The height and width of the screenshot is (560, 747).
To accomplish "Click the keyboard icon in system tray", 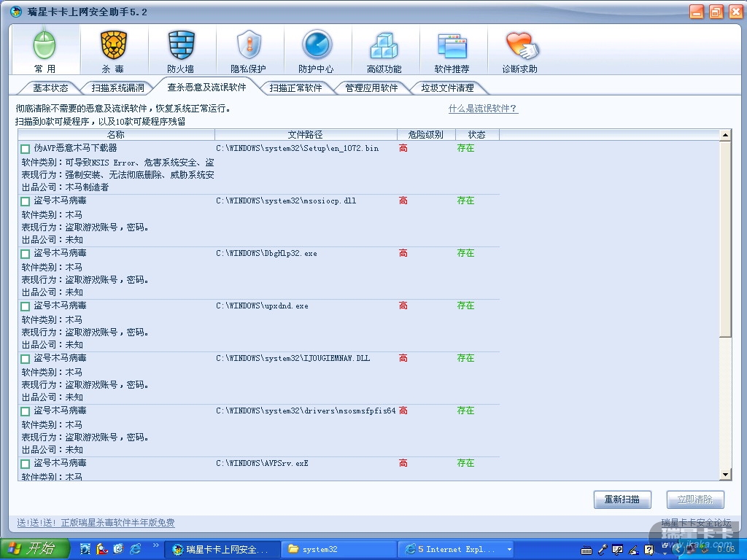I will pyautogui.click(x=587, y=551).
